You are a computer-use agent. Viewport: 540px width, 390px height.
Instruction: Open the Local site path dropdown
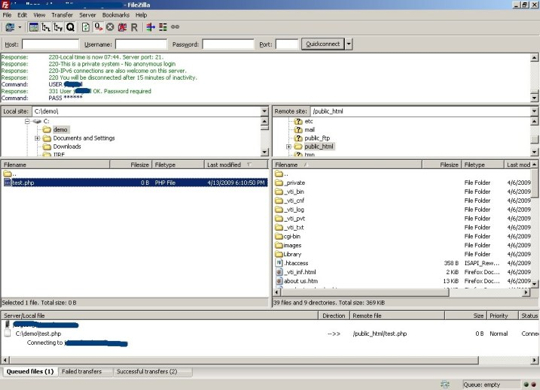coord(264,111)
